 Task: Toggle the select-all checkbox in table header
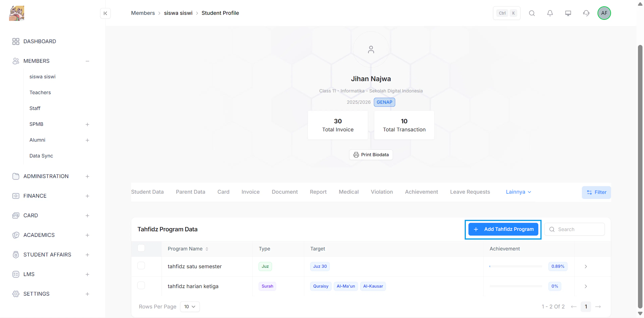coord(141,248)
